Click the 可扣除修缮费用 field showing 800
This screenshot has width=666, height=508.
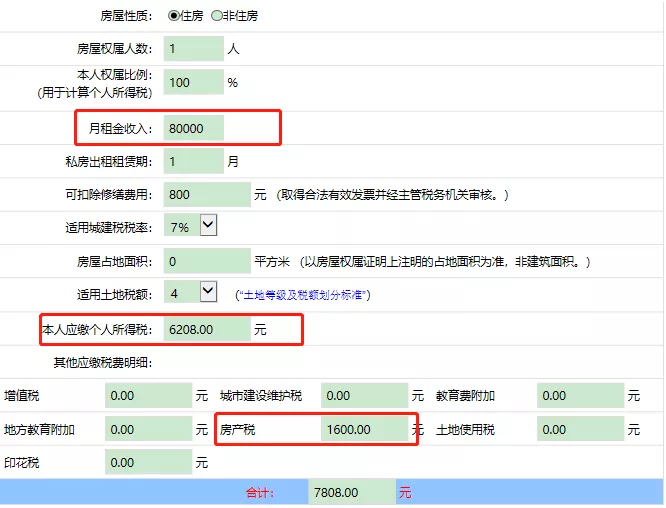(x=207, y=195)
